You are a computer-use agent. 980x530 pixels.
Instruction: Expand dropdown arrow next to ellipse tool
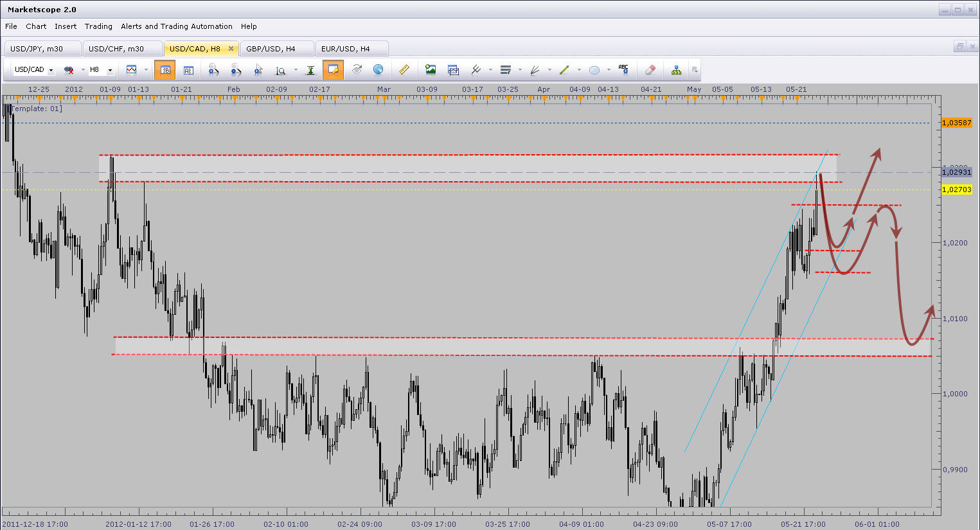(609, 70)
